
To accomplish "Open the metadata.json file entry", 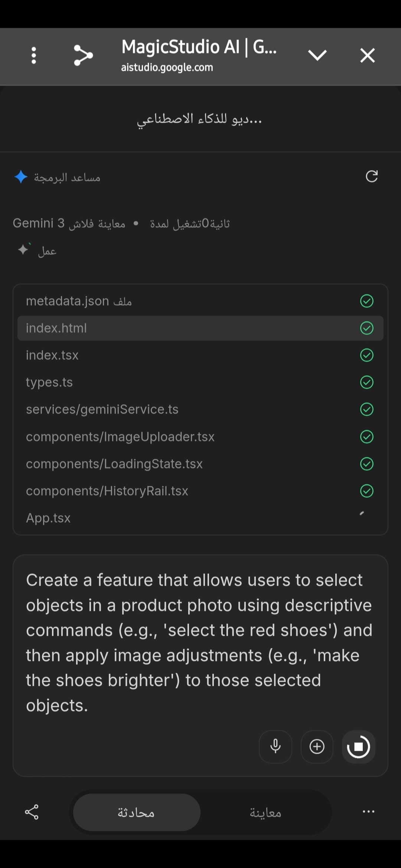I will (79, 301).
